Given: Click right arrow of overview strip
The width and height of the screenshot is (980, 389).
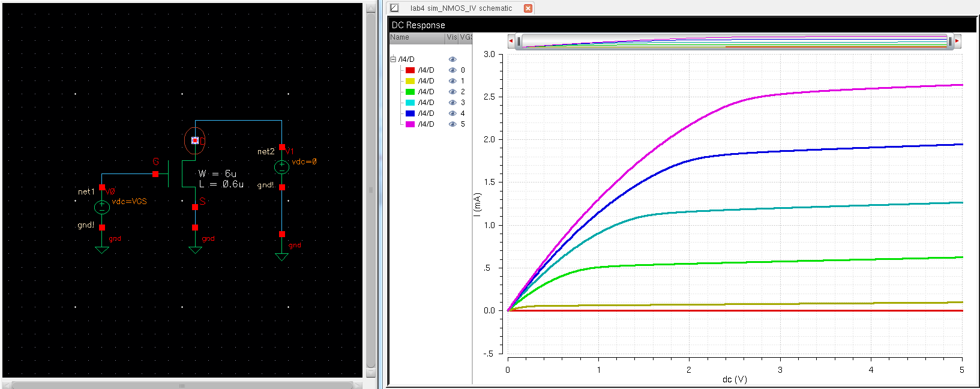Looking at the screenshot, I should [957, 41].
